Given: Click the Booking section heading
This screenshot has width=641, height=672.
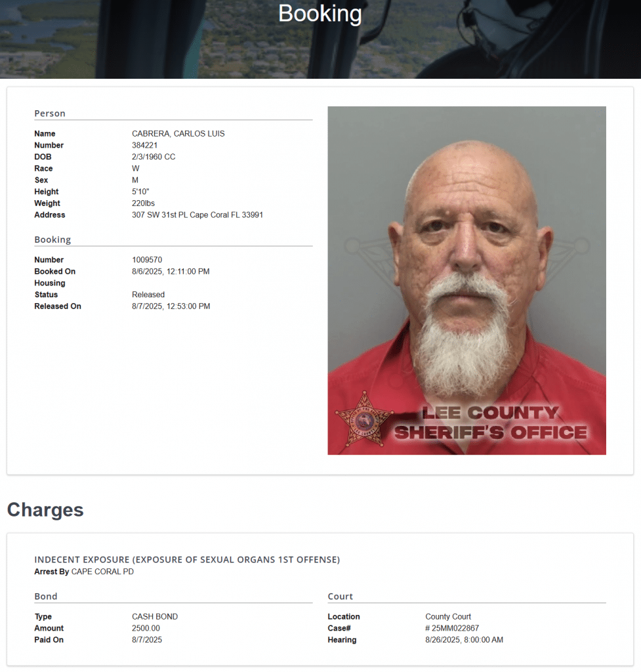Looking at the screenshot, I should (52, 240).
